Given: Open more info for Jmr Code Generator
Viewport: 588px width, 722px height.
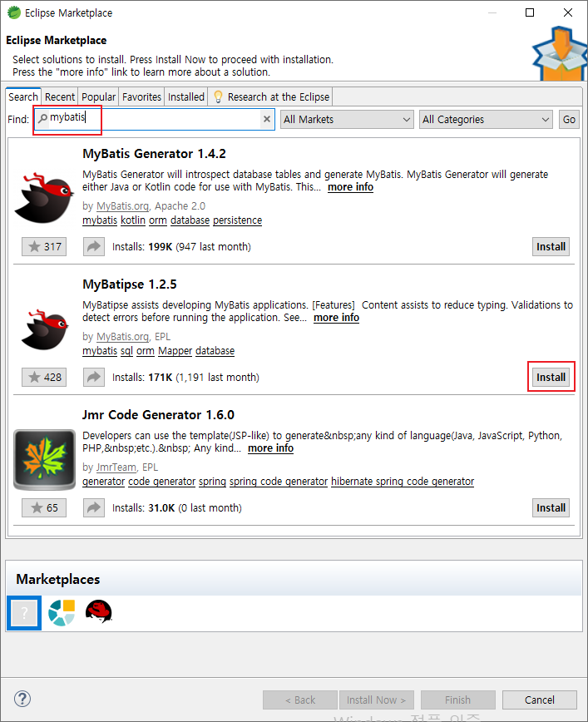Looking at the screenshot, I should pyautogui.click(x=270, y=448).
